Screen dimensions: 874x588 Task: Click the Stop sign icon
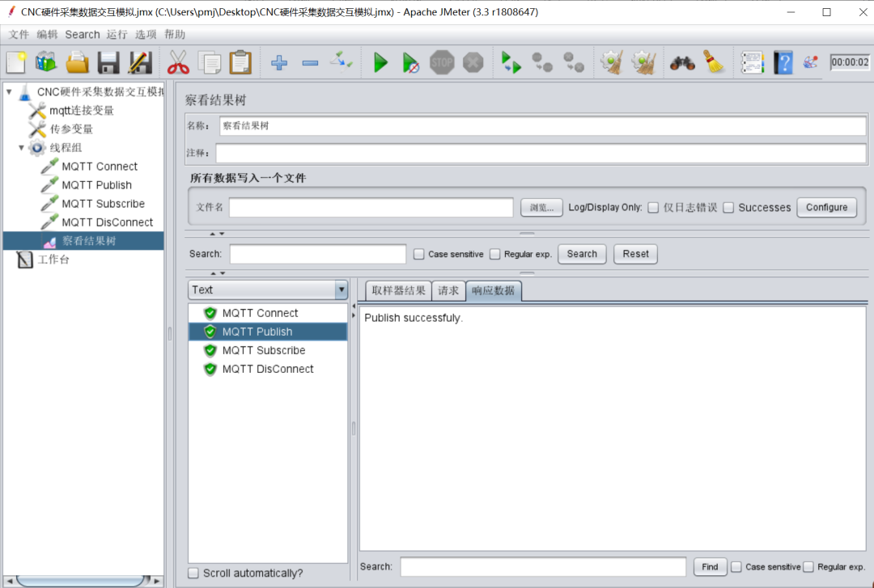pyautogui.click(x=442, y=62)
